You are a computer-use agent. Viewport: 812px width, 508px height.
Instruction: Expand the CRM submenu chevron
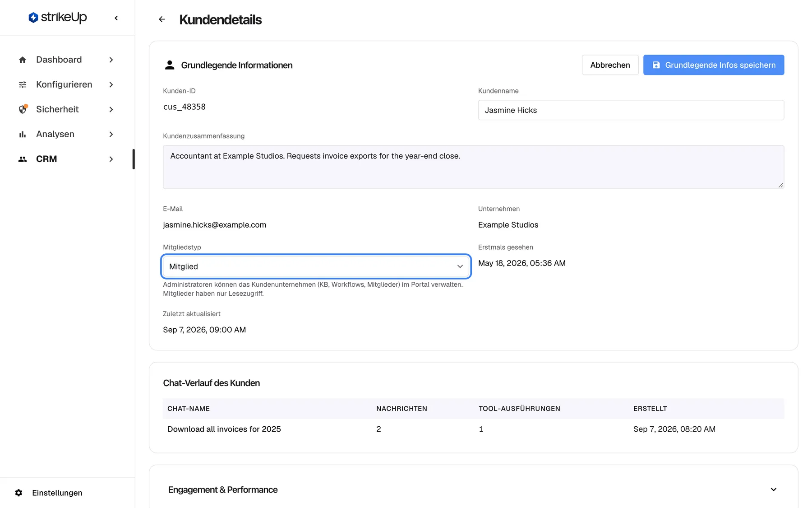tap(111, 159)
